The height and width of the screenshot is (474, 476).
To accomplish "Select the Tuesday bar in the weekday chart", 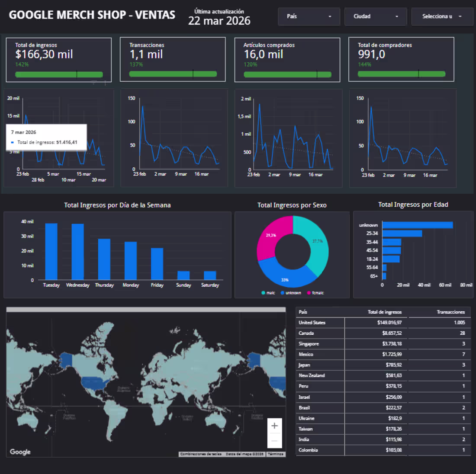I will (x=51, y=250).
